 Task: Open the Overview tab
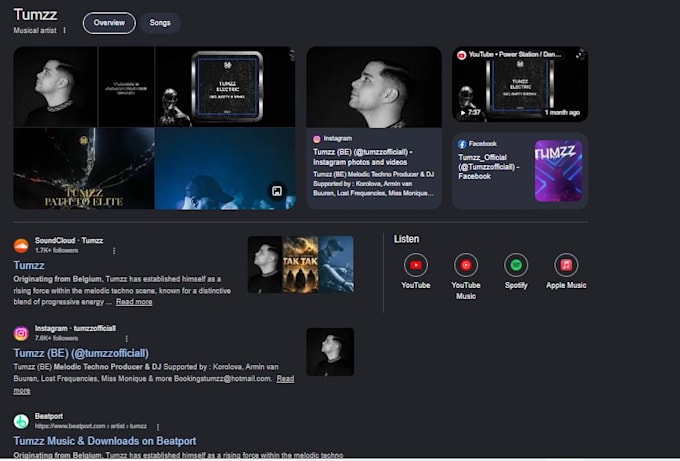109,23
